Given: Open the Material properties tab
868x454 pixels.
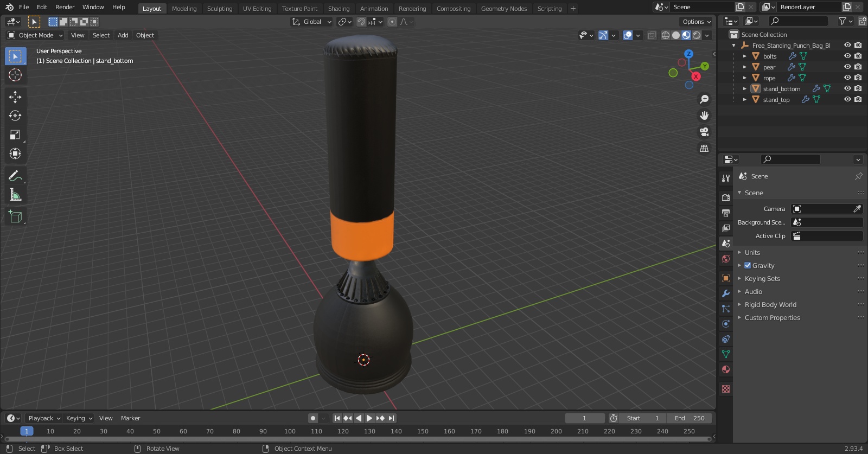Looking at the screenshot, I should click(x=726, y=369).
